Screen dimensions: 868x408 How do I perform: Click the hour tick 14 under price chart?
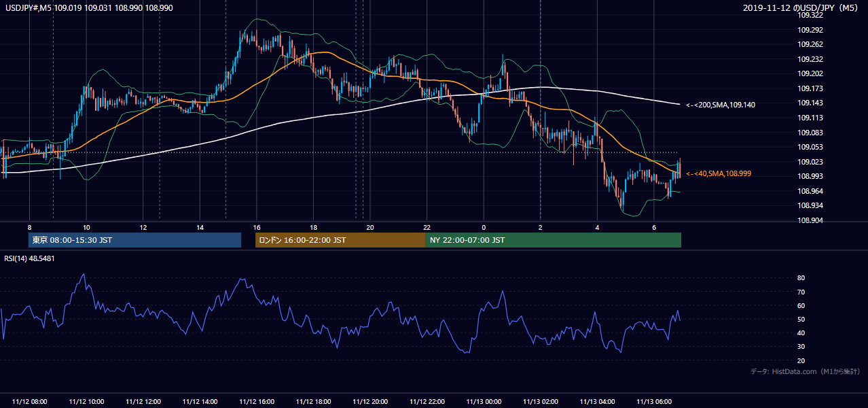(200, 226)
